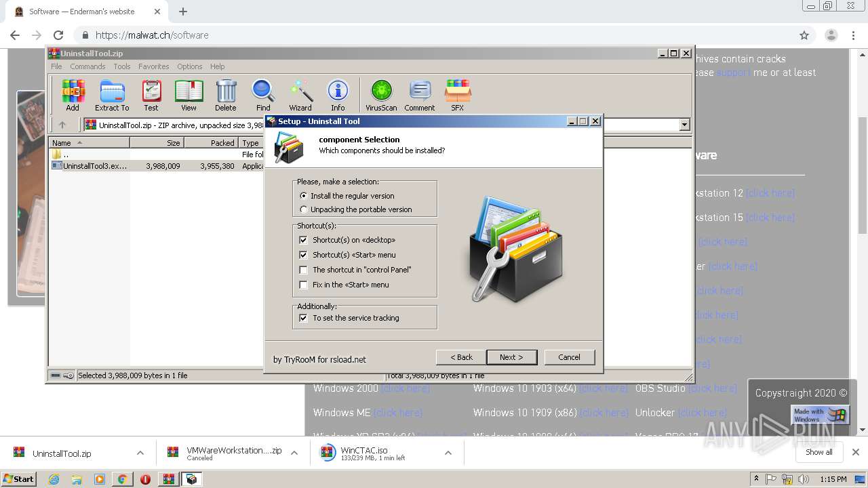
Task: Go up one folder level in WinRAR
Action: (x=62, y=125)
